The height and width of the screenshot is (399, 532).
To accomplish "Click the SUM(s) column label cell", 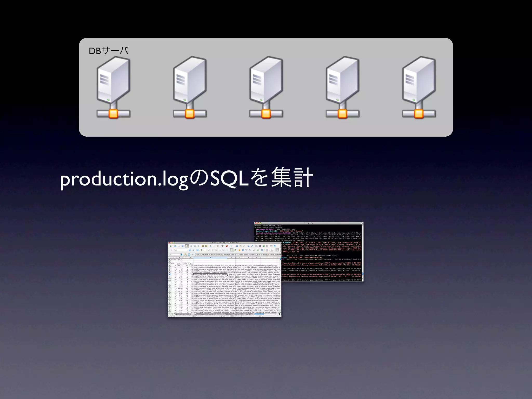I will [x=179, y=264].
